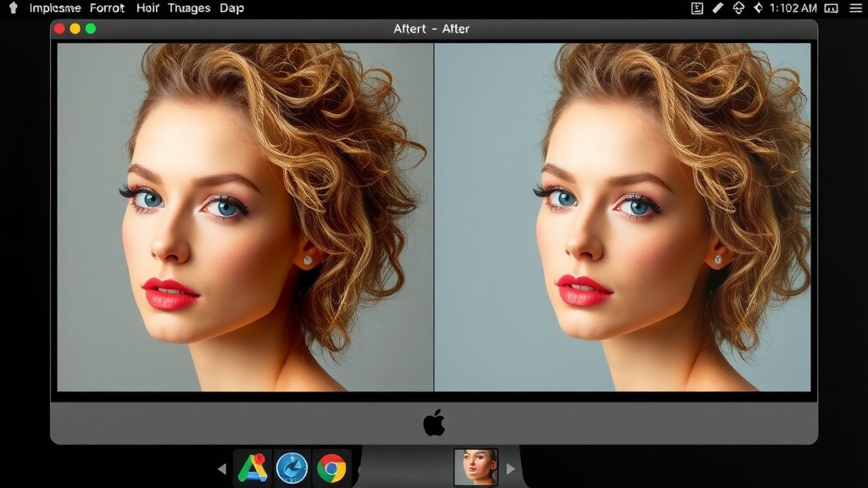Click the pencil edit icon in the menu bar
The width and height of the screenshot is (868, 488).
[718, 8]
